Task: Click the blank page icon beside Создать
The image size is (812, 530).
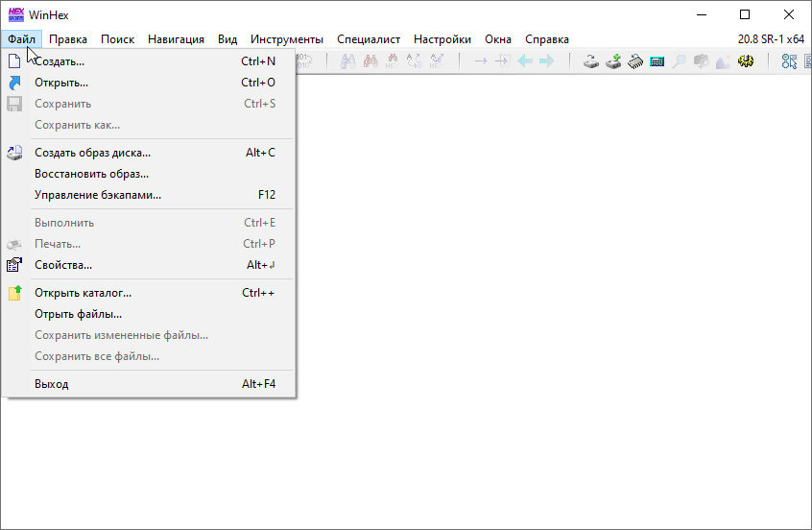Action: tap(14, 61)
